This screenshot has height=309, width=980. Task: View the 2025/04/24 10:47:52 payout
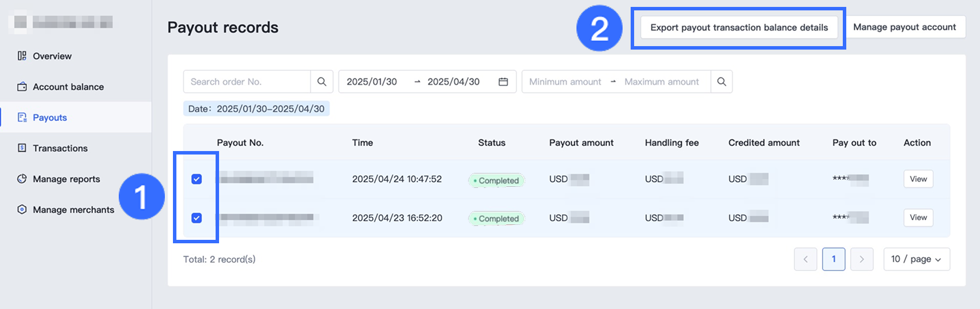click(x=918, y=179)
